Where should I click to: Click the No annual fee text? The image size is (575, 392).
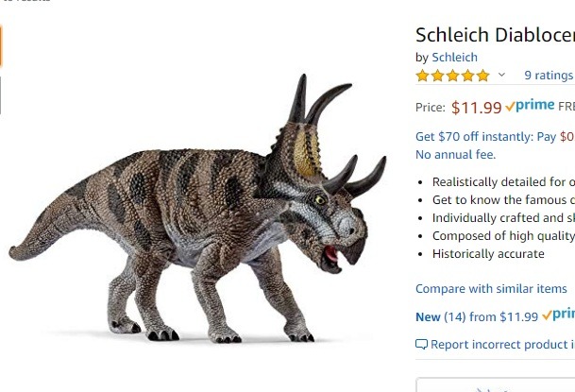455,154
